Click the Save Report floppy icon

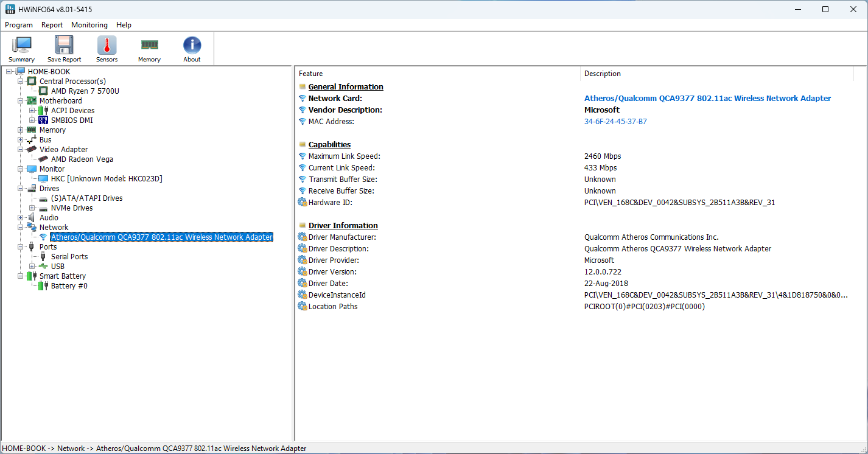pyautogui.click(x=64, y=45)
